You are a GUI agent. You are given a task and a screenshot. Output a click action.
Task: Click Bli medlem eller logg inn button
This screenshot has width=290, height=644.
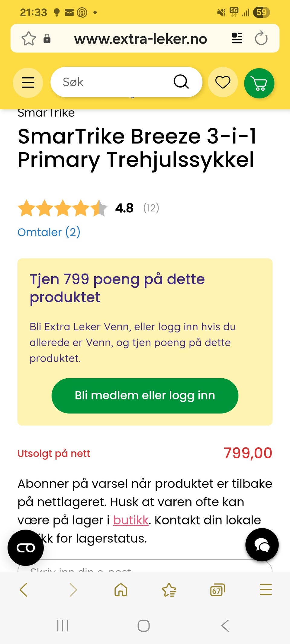(x=145, y=396)
